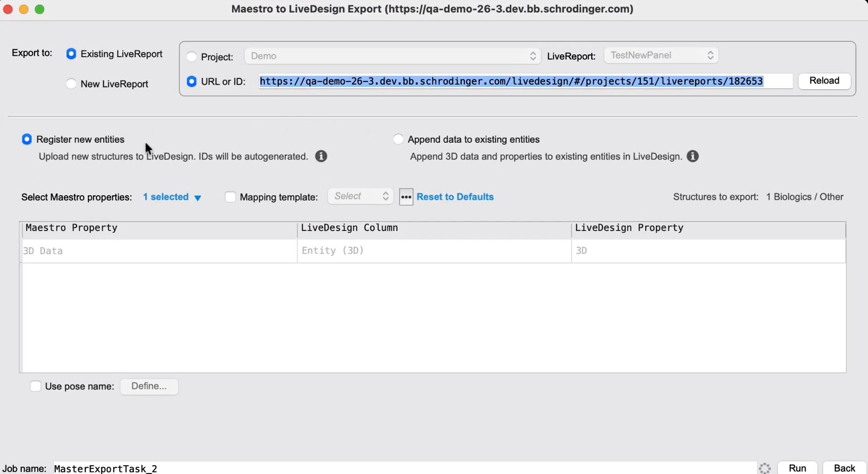
Task: Click the URL or ID input field
Action: point(526,81)
